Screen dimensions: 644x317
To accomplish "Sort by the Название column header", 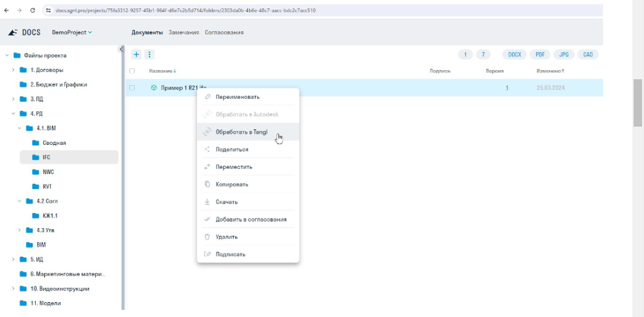I will point(162,71).
